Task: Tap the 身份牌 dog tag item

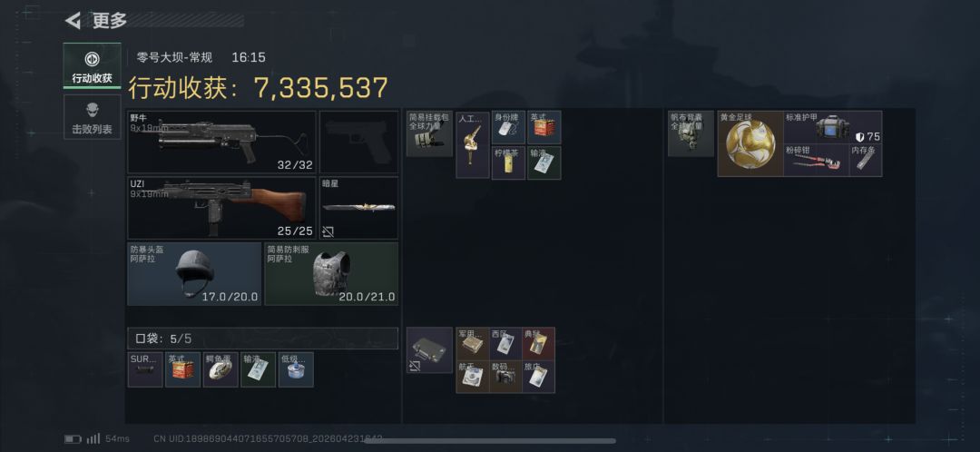Action: 508,128
